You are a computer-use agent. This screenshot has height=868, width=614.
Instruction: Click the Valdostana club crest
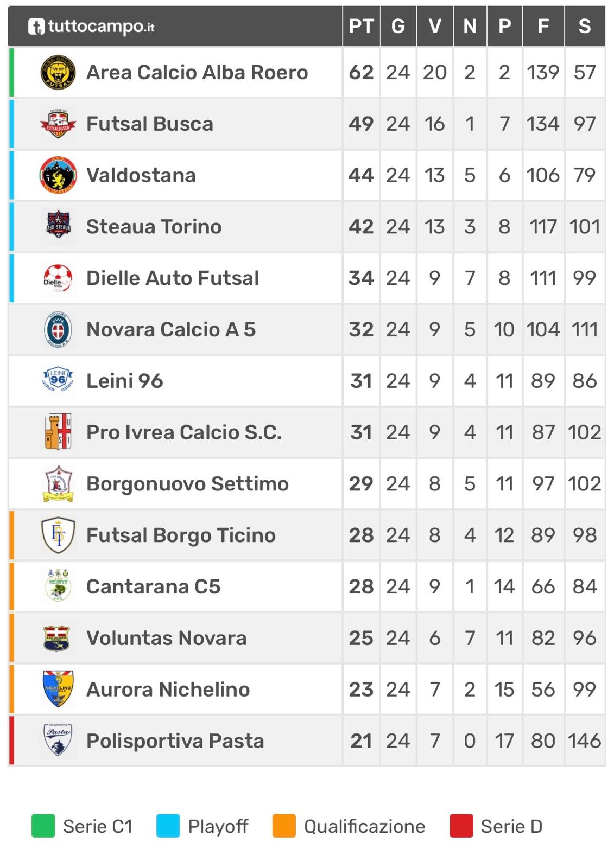click(58, 176)
